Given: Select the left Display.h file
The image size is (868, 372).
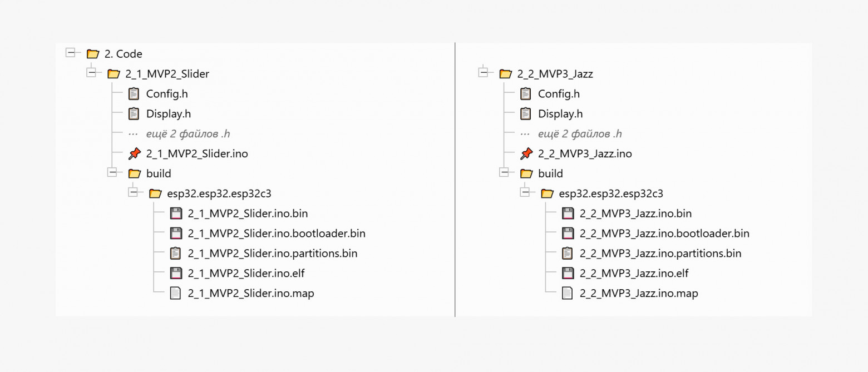Looking at the screenshot, I should point(168,114).
